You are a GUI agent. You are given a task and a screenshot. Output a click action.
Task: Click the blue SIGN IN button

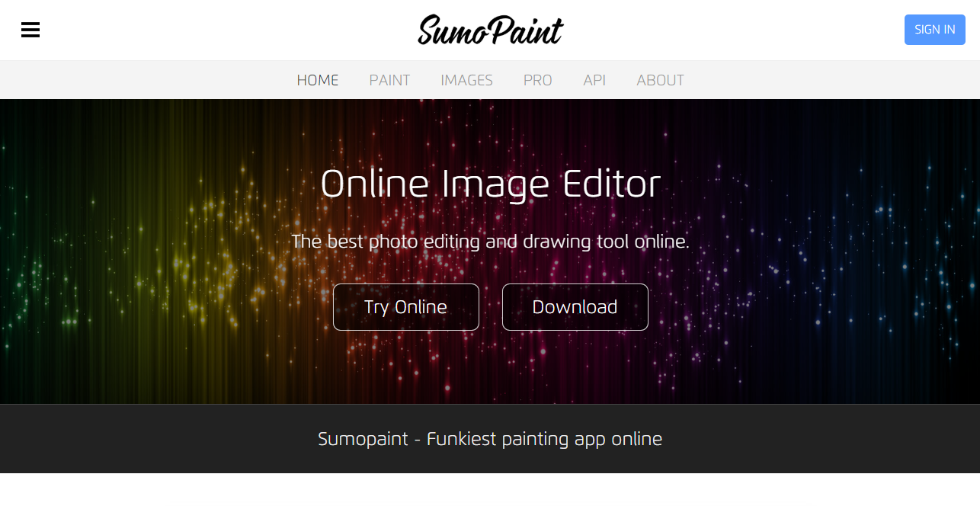934,30
